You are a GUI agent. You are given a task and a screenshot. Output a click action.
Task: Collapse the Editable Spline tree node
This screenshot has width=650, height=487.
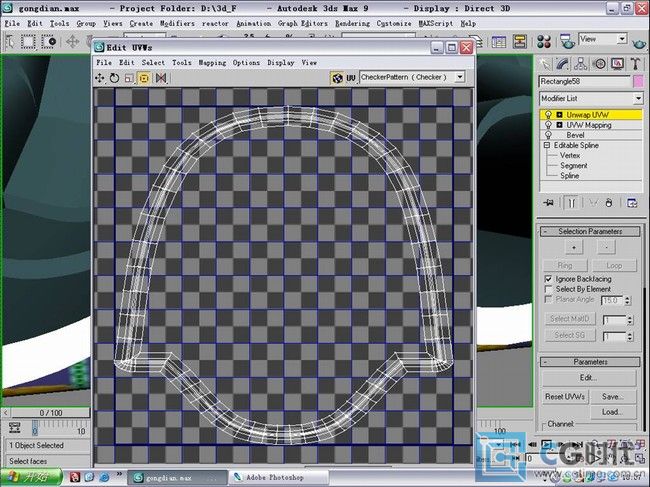[x=546, y=145]
